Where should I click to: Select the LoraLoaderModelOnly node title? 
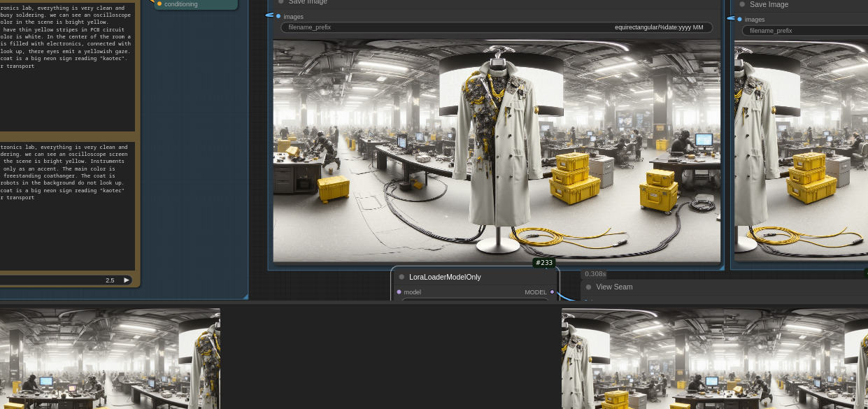pyautogui.click(x=445, y=277)
